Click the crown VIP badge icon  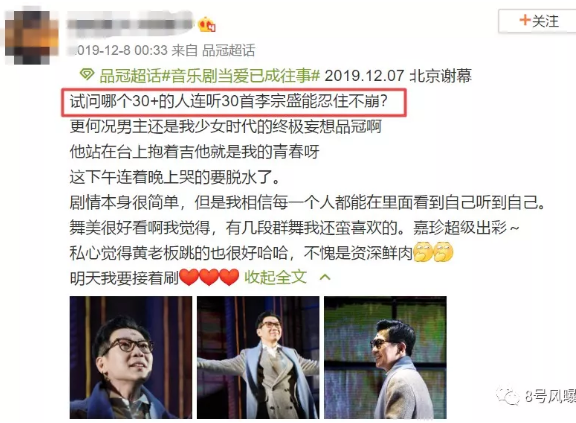207,24
